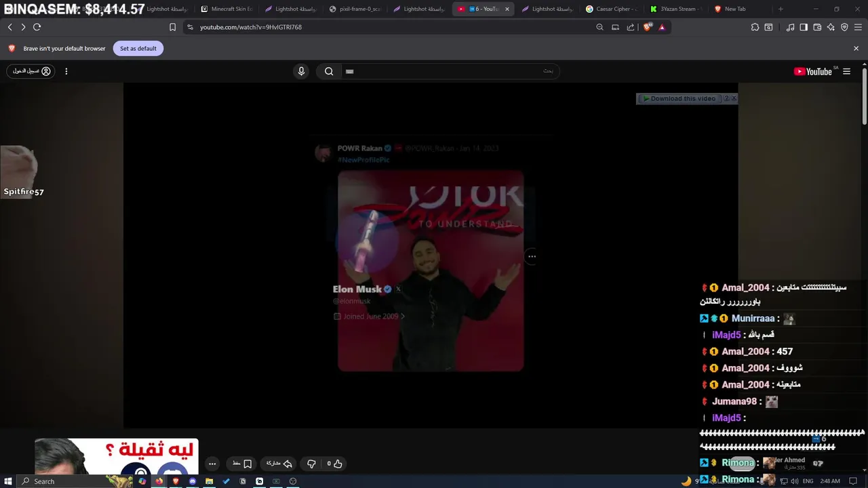Screen dimensions: 868x488
Task: Open a new tab with plus button
Action: pyautogui.click(x=781, y=9)
